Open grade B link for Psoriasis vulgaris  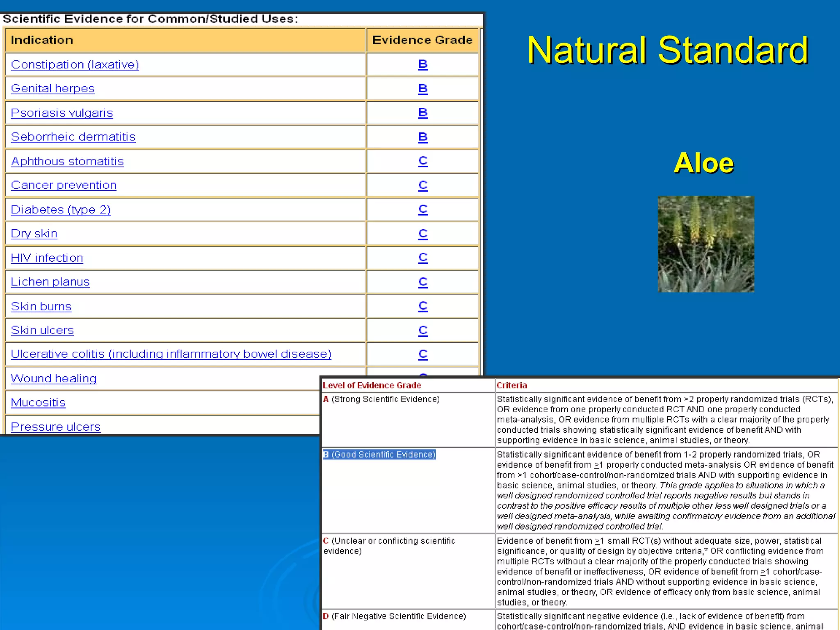423,113
